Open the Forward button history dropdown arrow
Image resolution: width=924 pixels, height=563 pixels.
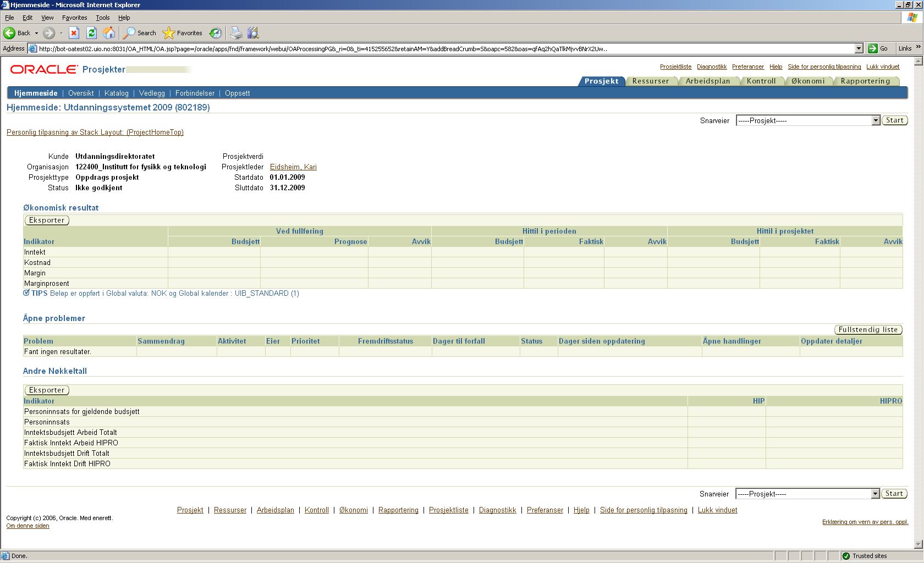[x=61, y=33]
